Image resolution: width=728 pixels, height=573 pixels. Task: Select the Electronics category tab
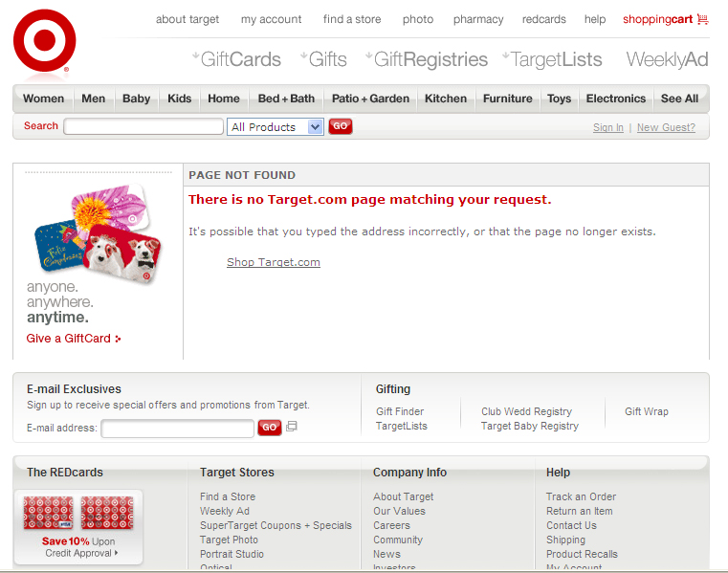(x=615, y=99)
